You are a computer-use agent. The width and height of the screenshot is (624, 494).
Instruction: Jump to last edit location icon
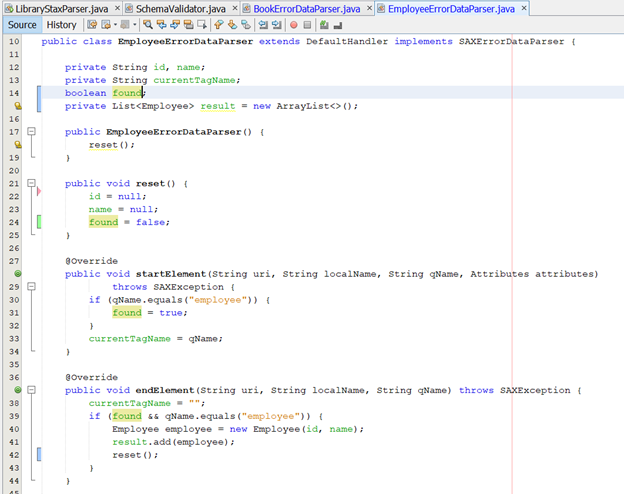point(92,25)
